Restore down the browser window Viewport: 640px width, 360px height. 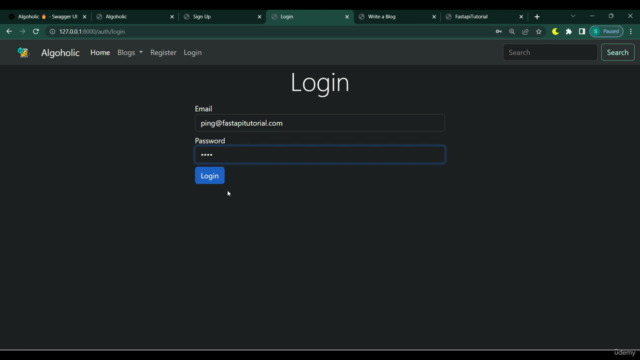[611, 16]
